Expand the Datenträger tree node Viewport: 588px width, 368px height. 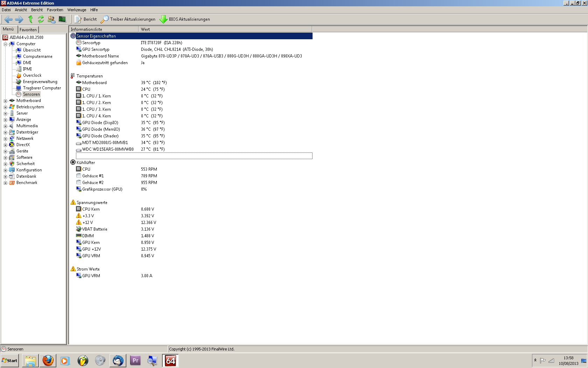5,132
